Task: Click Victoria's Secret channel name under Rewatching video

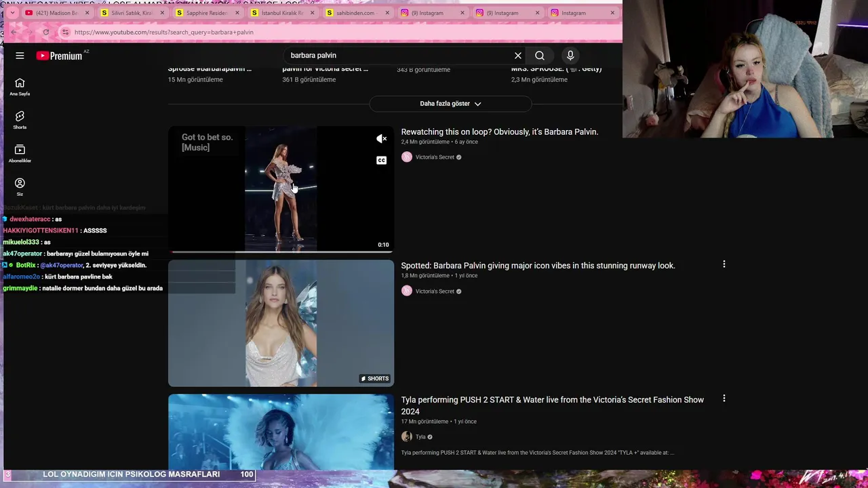Action: tap(435, 157)
